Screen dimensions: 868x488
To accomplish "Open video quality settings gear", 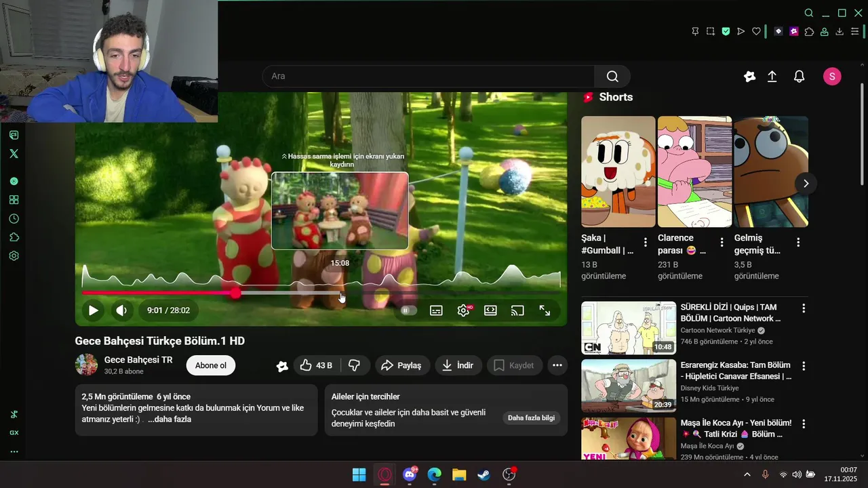I will (464, 310).
